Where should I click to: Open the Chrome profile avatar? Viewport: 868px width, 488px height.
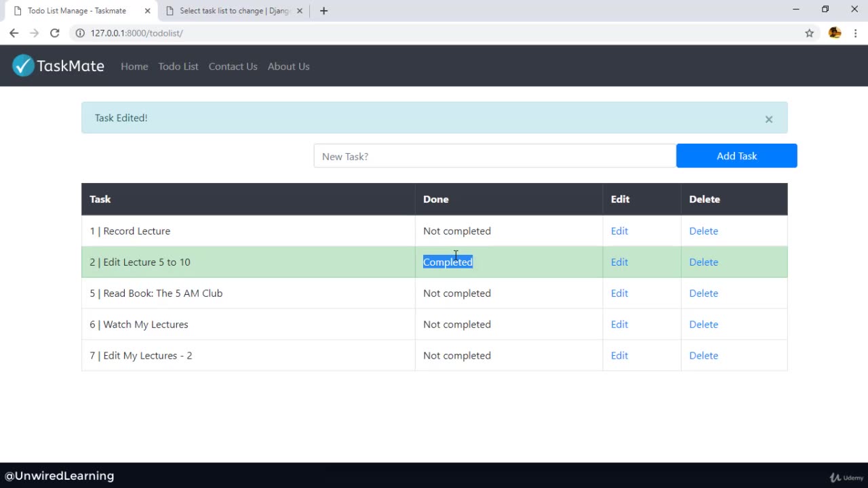pos(835,33)
